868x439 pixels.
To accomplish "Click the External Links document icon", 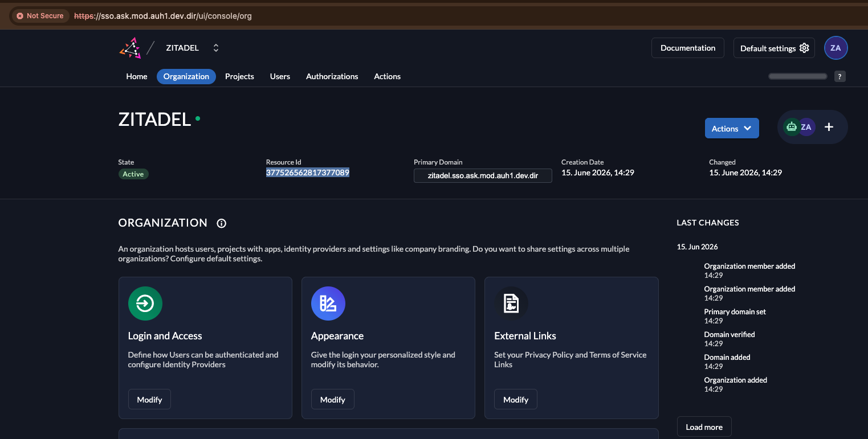I will tap(511, 303).
